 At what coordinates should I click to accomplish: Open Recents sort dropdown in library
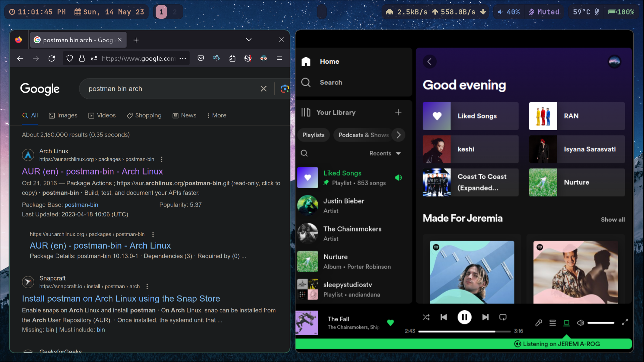tap(385, 153)
